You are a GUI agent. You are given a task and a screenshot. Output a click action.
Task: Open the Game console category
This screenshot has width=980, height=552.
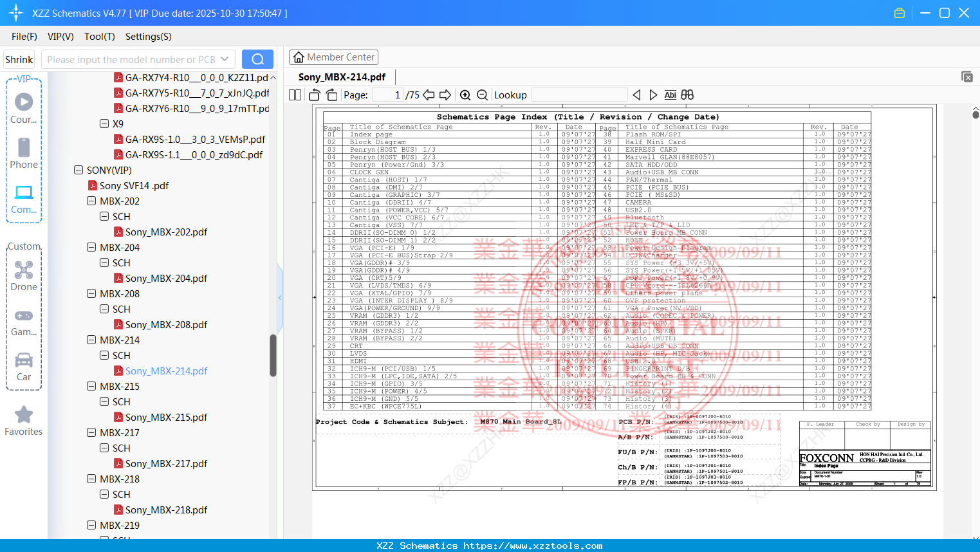tap(24, 322)
